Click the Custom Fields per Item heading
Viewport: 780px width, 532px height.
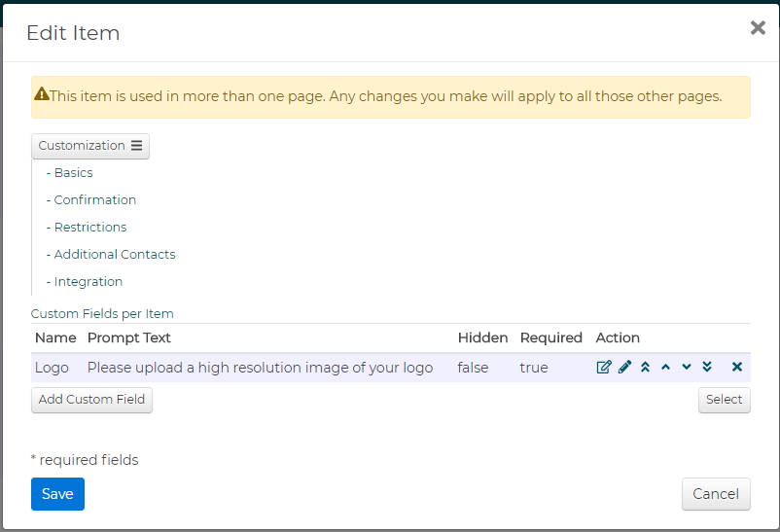[102, 314]
